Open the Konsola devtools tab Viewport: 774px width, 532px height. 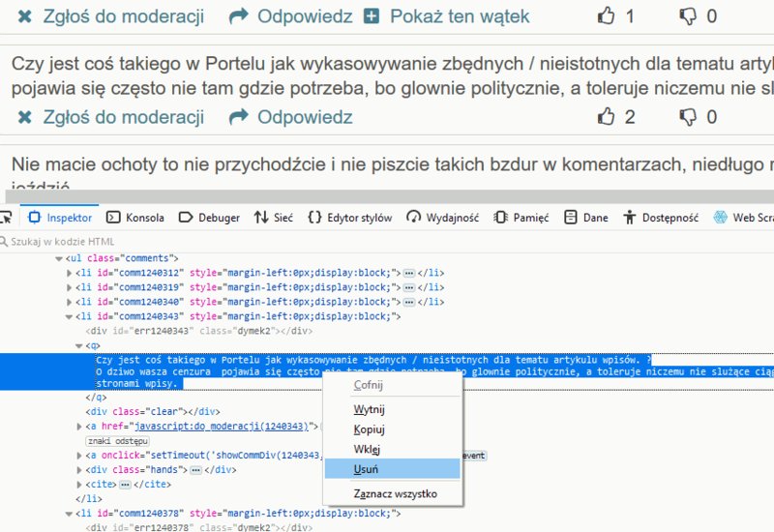[x=134, y=218]
